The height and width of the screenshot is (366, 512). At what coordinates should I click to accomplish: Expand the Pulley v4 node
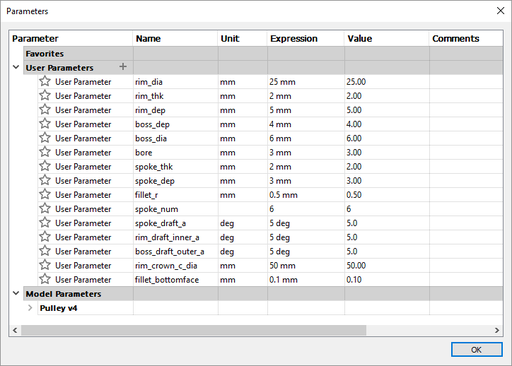pyautogui.click(x=30, y=308)
